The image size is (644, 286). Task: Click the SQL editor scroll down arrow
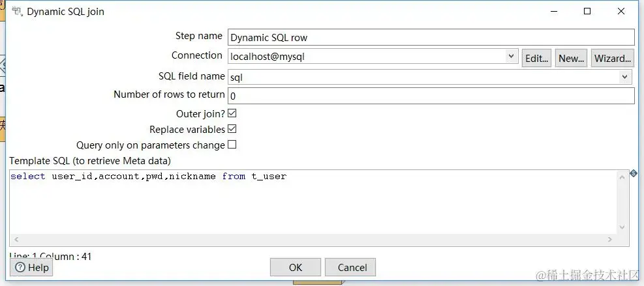pos(622,227)
